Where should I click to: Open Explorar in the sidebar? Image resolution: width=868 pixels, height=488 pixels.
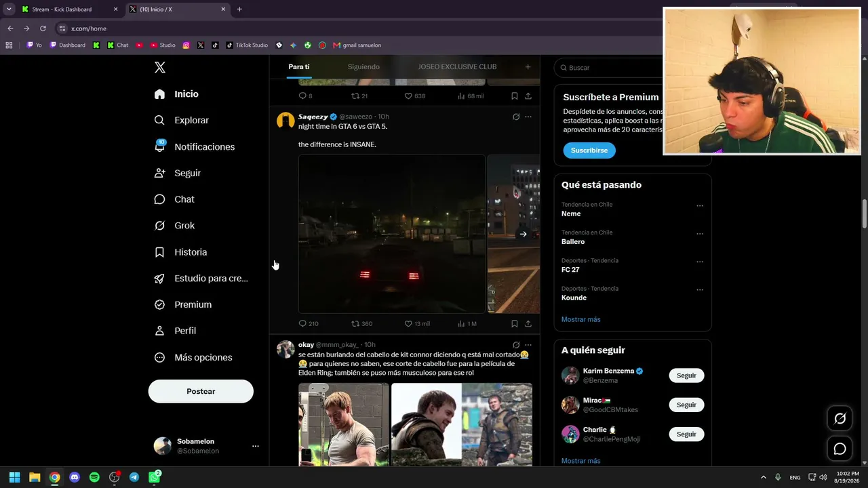[x=181, y=120]
